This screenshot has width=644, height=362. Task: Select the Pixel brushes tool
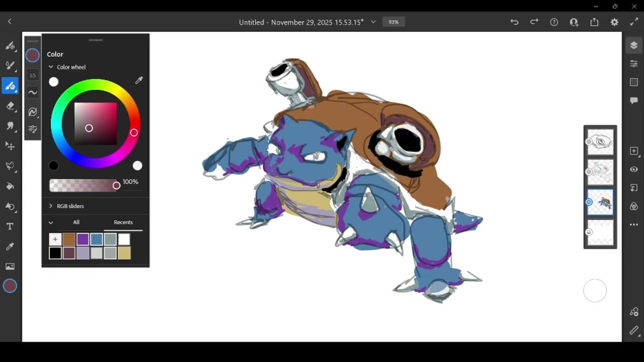point(10,45)
